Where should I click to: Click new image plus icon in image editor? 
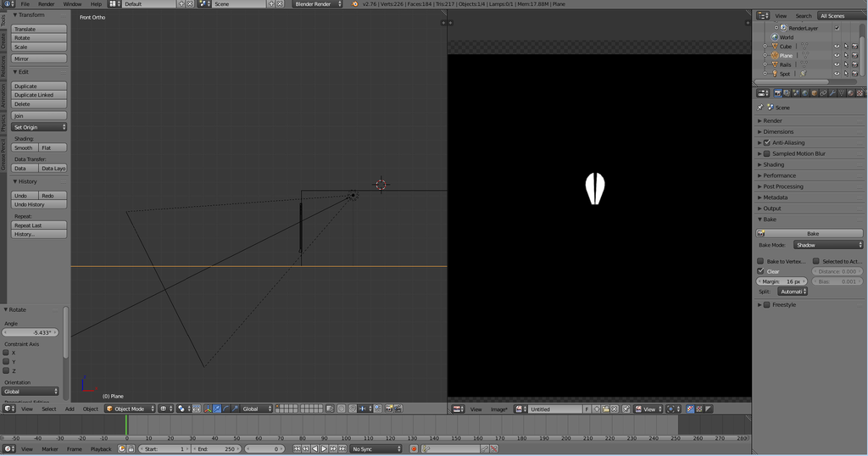pyautogui.click(x=597, y=409)
